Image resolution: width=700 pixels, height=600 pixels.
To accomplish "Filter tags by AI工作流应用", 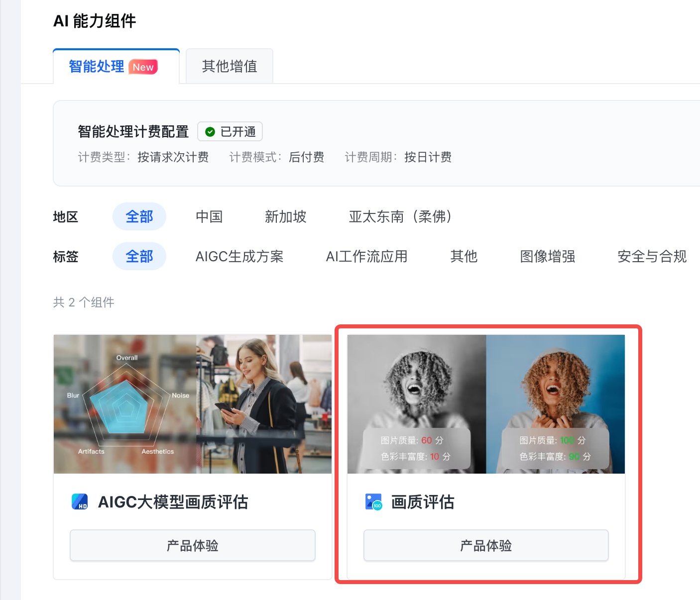I will (x=367, y=256).
